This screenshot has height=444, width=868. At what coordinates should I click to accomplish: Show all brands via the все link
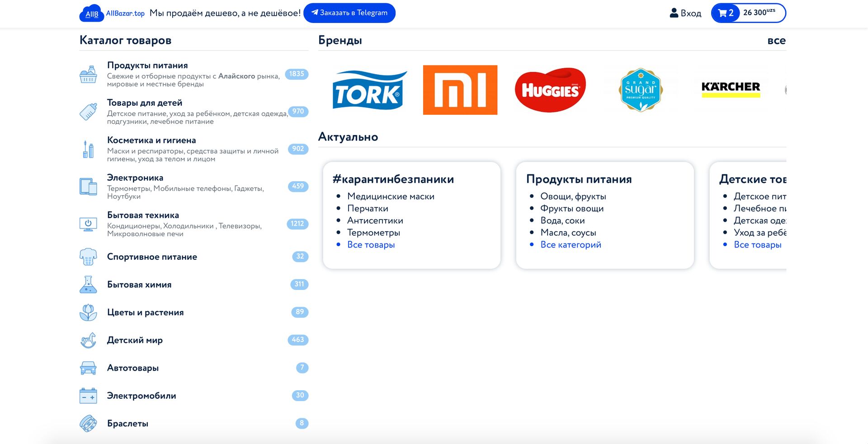click(x=776, y=41)
